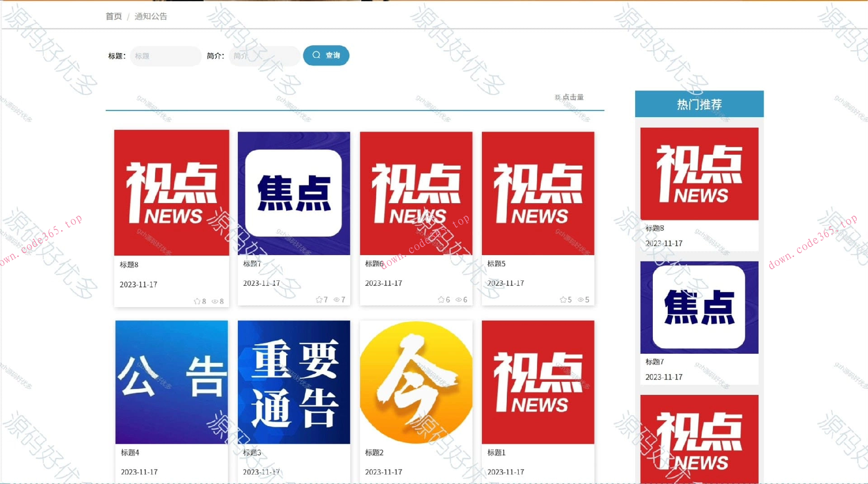
Task: Click the magnifier icon inside the 查询 button
Action: tap(316, 55)
